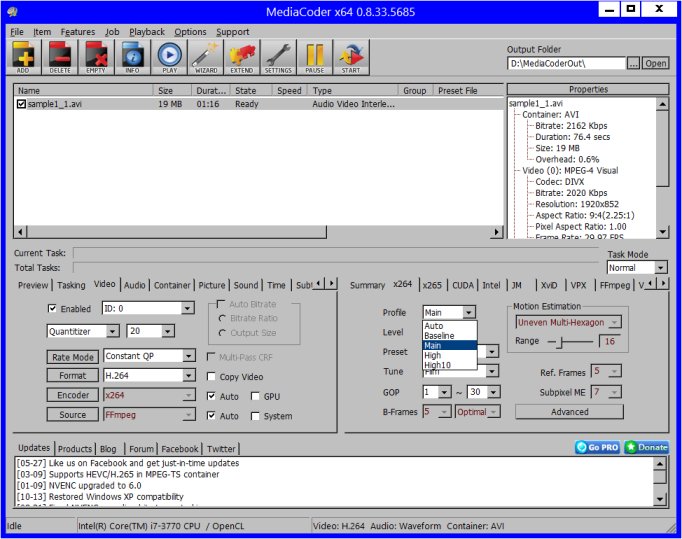Switch to the Audio tab
This screenshot has width=682, height=539.
click(135, 285)
